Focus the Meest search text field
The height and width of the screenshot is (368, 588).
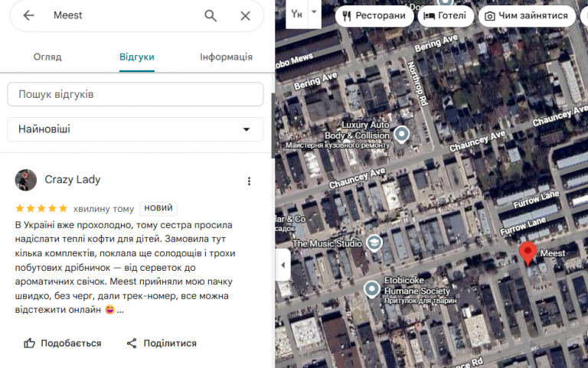[x=124, y=15]
